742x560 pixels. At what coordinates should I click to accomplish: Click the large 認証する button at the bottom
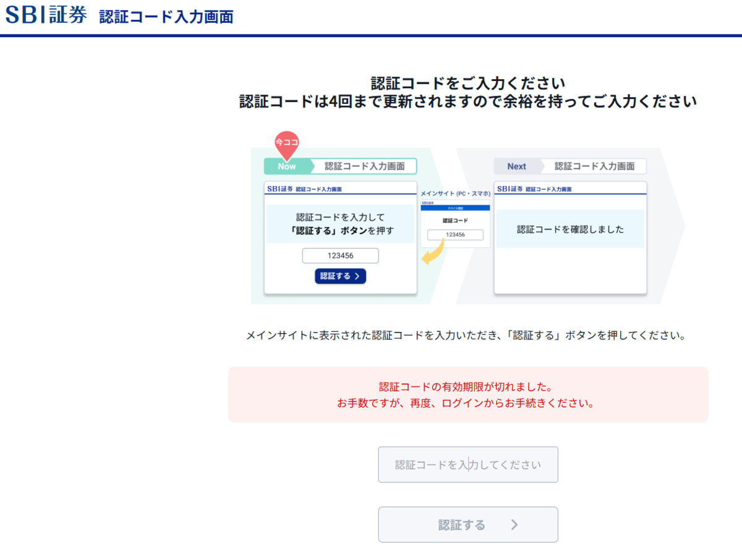tap(468, 525)
